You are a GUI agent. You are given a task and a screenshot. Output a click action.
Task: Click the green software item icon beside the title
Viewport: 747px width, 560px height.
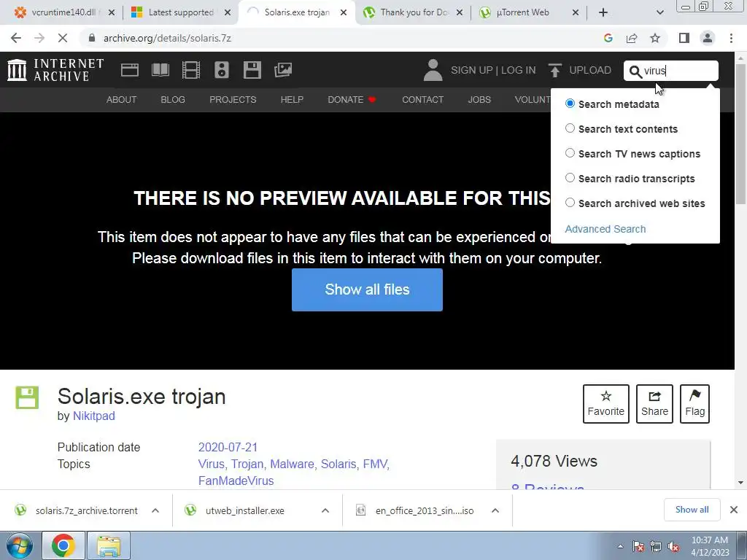27,397
